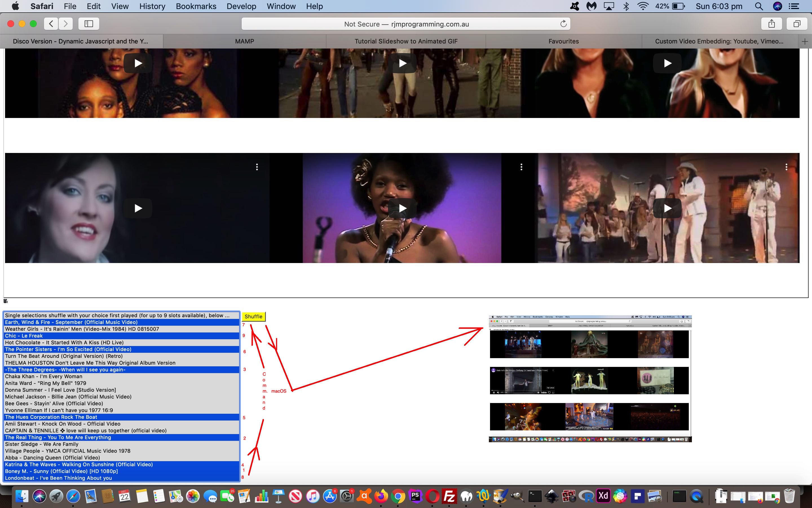The width and height of the screenshot is (812, 508).
Task: Open the History menu
Action: point(152,6)
